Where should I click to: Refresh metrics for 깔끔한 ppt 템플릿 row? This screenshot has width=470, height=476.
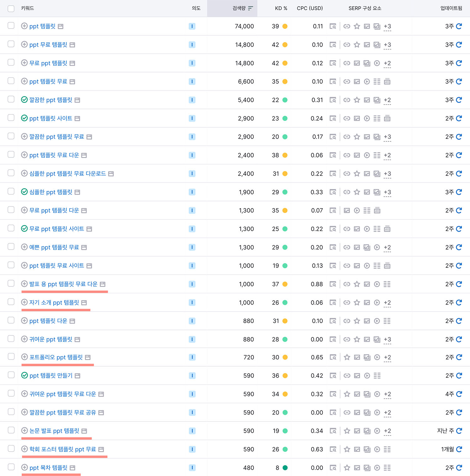pyautogui.click(x=459, y=100)
